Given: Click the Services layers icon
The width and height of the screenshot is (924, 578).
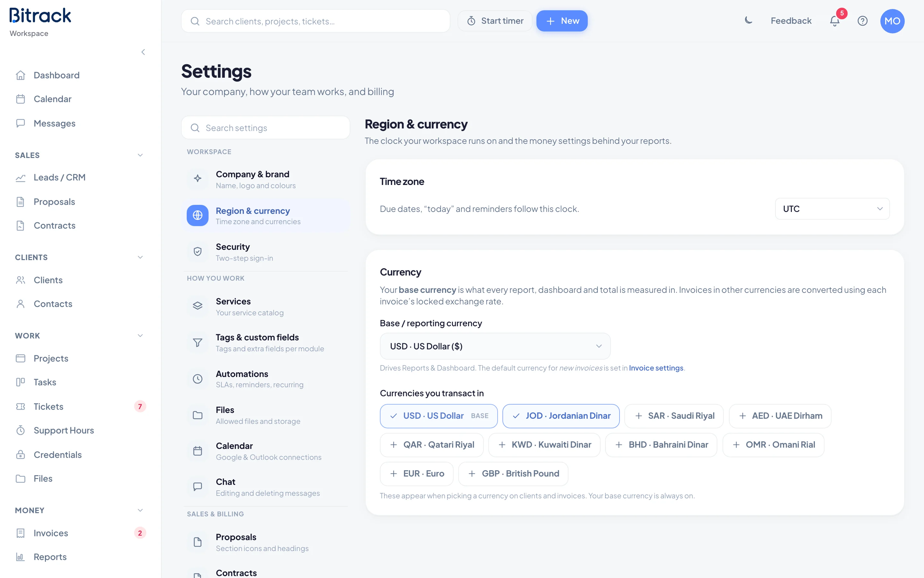Looking at the screenshot, I should (197, 306).
